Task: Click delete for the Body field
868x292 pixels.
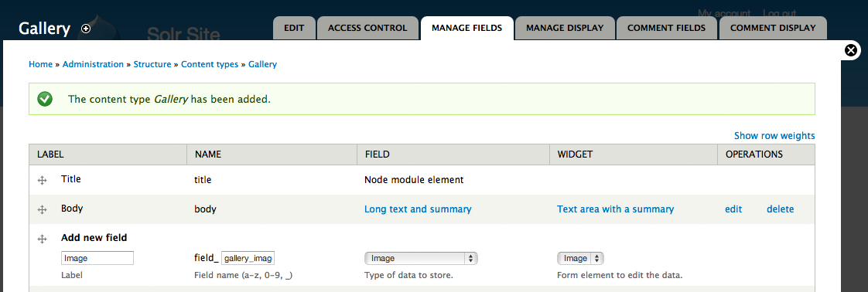Action: [x=781, y=209]
